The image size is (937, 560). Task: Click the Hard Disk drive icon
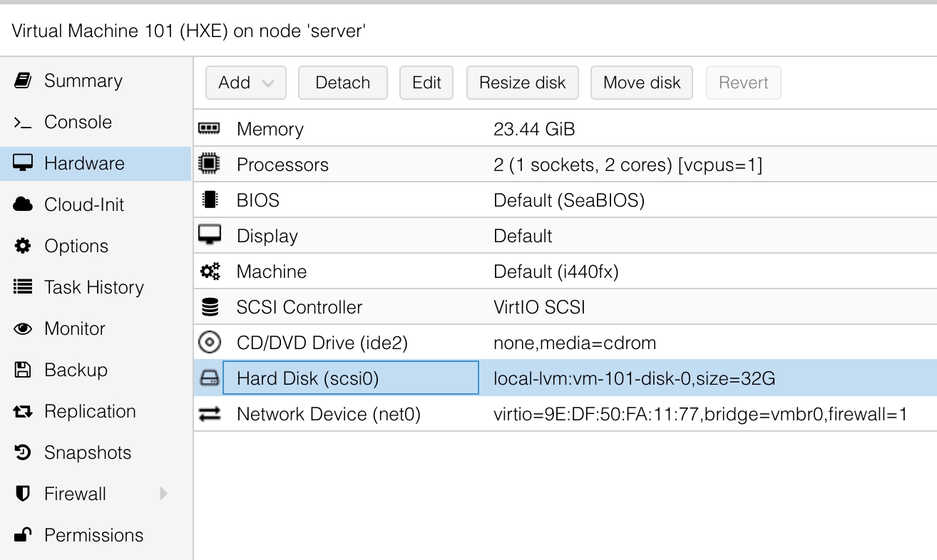pos(209,378)
